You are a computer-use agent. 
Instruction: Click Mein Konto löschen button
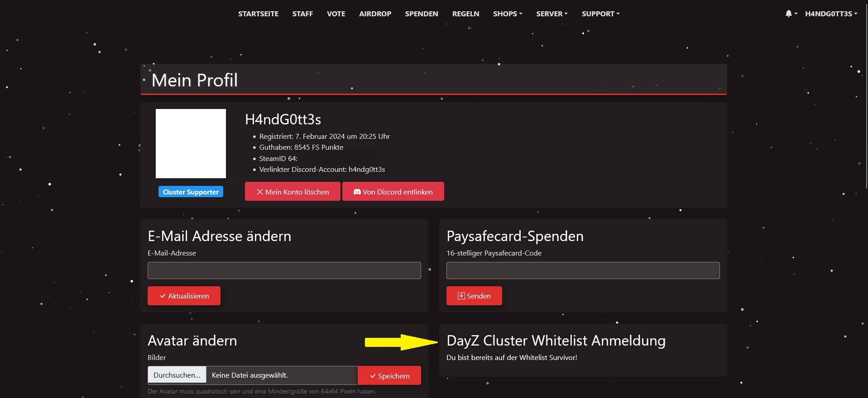click(x=293, y=191)
